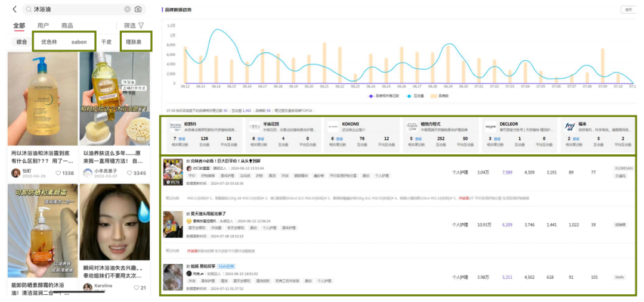Open the dropdown button above the chart

click(628, 10)
